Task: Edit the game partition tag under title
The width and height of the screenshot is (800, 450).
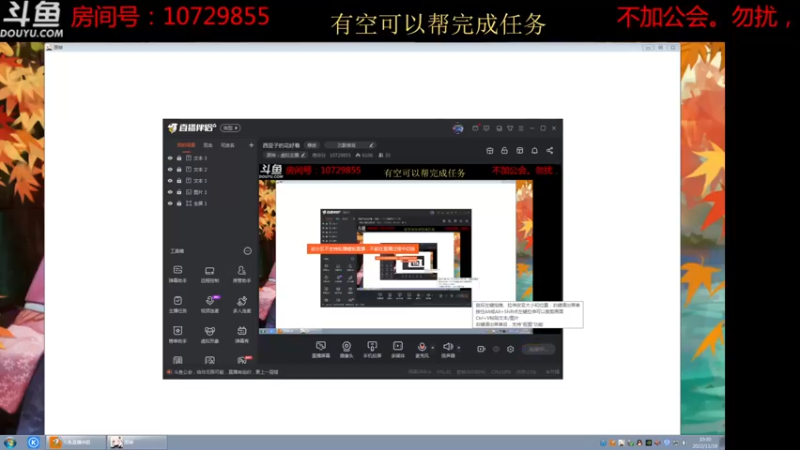Action: 286,155
